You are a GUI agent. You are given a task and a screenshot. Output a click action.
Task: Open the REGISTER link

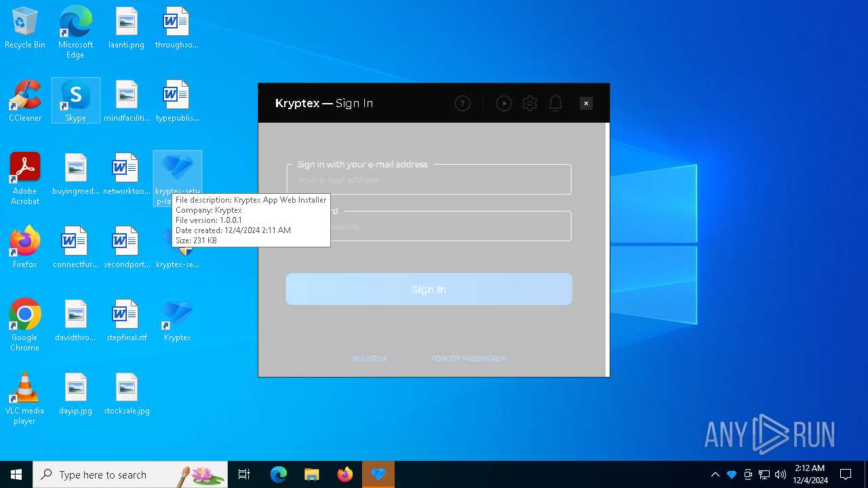tap(369, 359)
